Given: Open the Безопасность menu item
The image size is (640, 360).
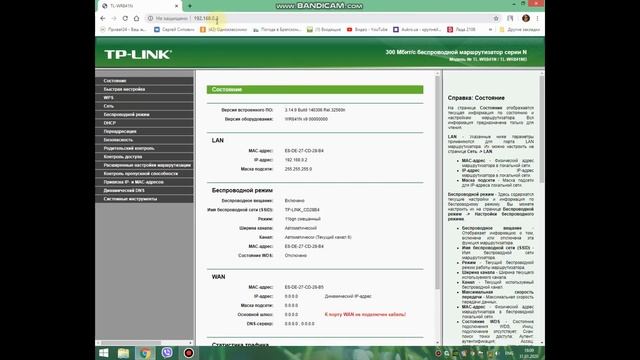Looking at the screenshot, I should click(144, 140).
